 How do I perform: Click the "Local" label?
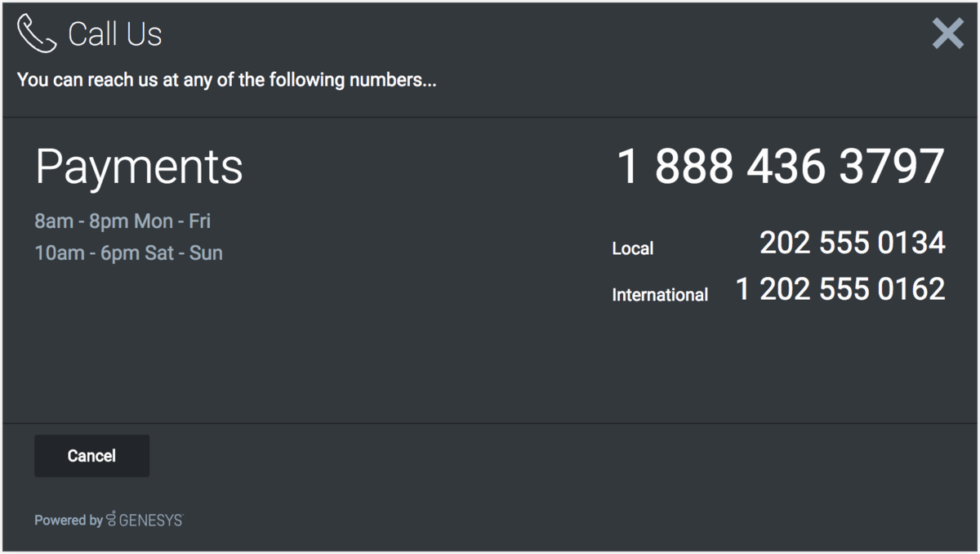(633, 248)
